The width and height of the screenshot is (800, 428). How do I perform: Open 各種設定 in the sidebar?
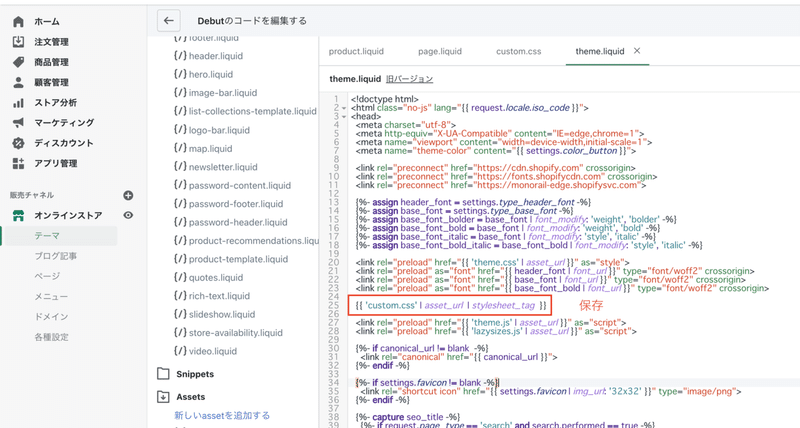tap(51, 337)
